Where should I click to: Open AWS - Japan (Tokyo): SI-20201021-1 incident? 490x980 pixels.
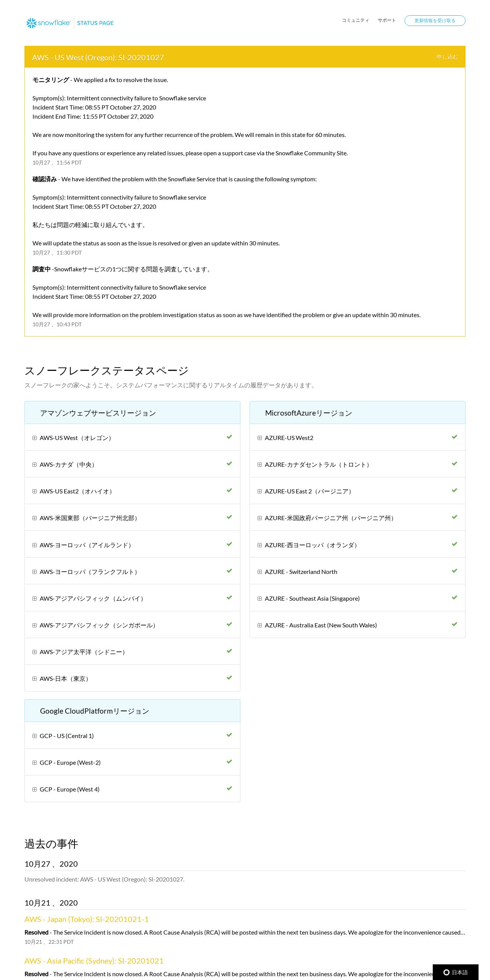coord(87,919)
